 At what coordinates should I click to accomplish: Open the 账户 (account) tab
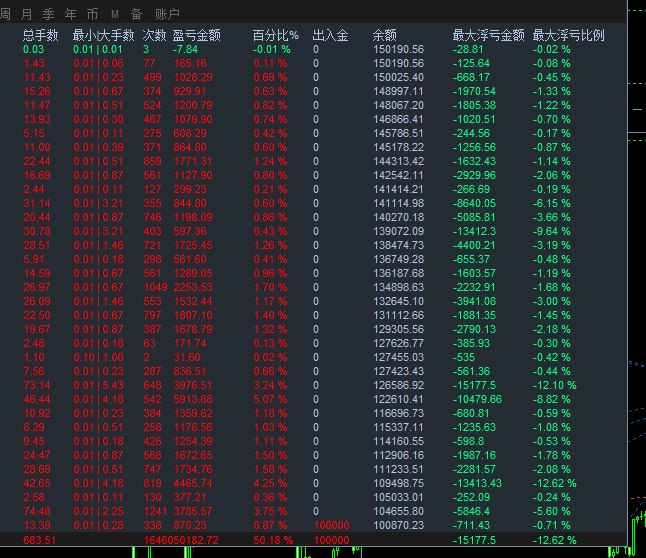click(167, 14)
